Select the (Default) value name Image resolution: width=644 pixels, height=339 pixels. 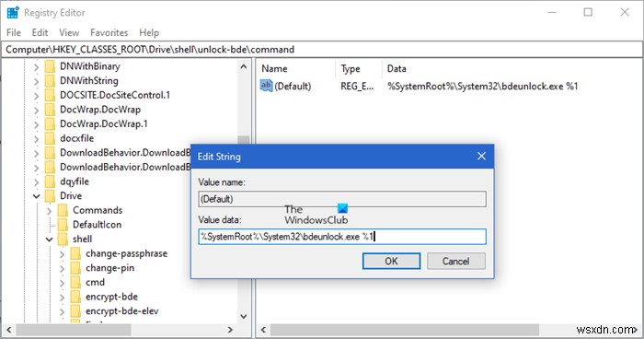coord(293,86)
